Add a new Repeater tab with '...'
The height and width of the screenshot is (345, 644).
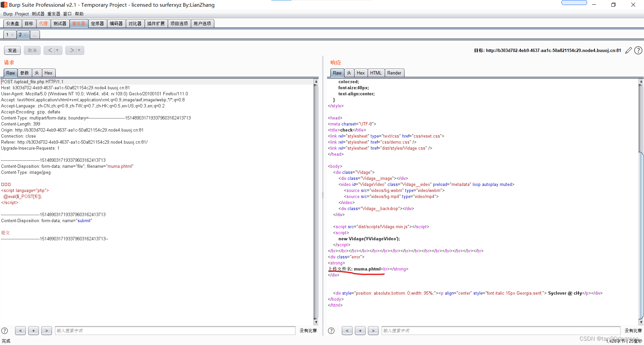(35, 35)
